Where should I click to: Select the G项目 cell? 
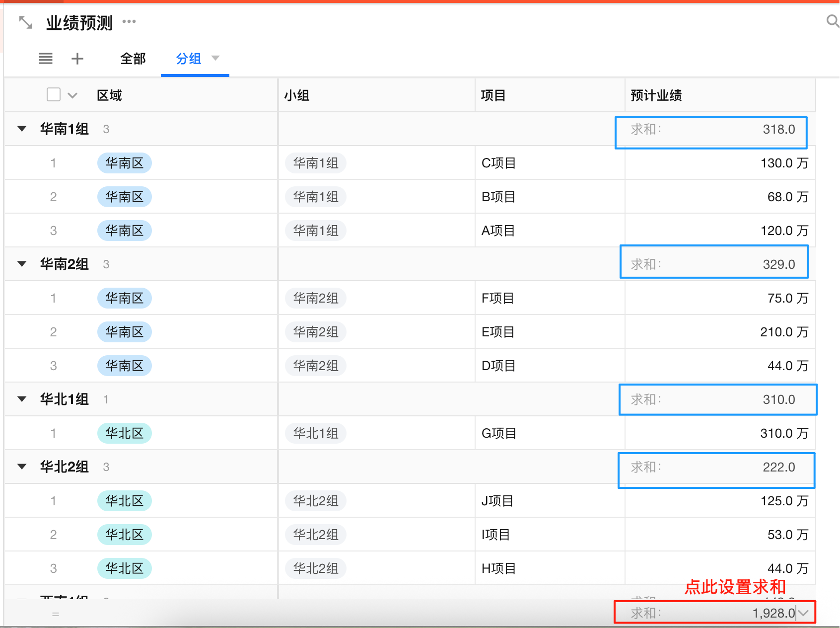[499, 433]
